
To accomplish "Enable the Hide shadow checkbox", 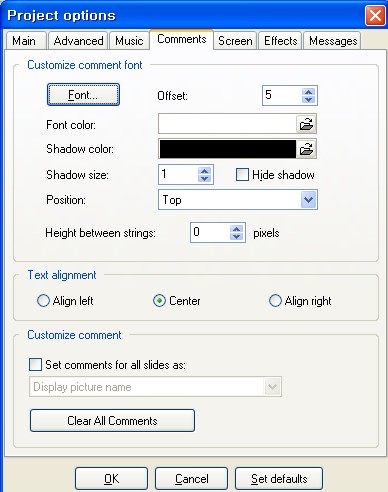I will (x=242, y=175).
